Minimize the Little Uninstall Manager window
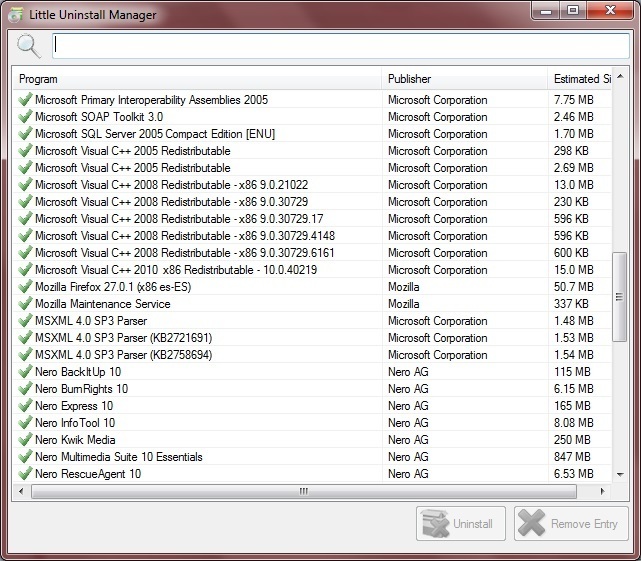 pyautogui.click(x=546, y=11)
